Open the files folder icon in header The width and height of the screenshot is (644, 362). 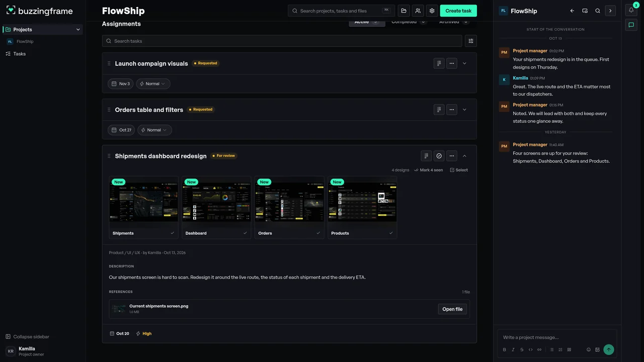[404, 11]
